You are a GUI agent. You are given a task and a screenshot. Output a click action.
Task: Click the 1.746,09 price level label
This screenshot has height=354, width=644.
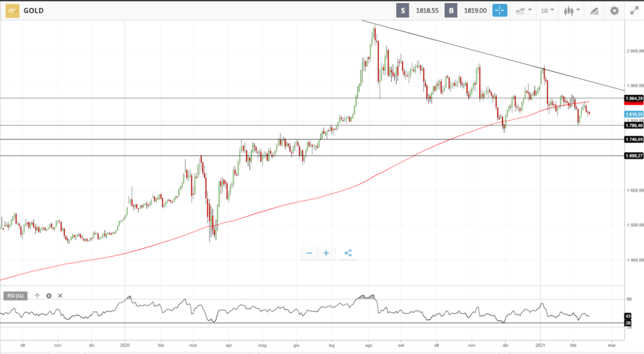coord(634,140)
